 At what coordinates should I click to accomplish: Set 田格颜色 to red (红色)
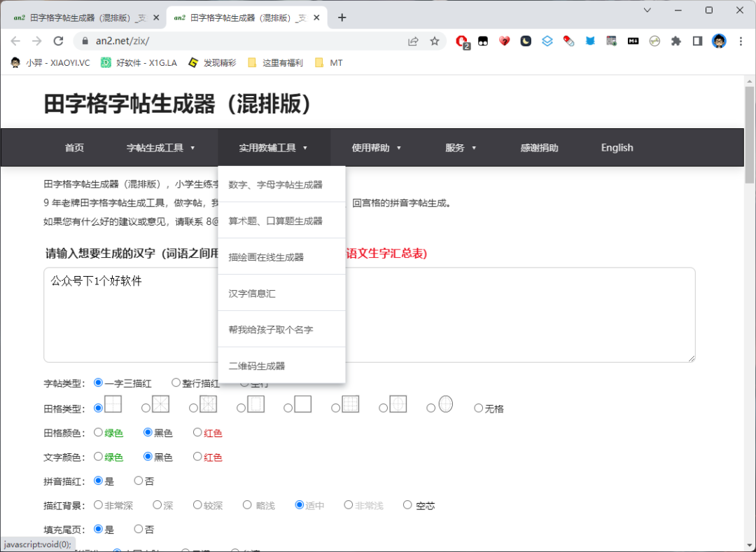point(197,433)
